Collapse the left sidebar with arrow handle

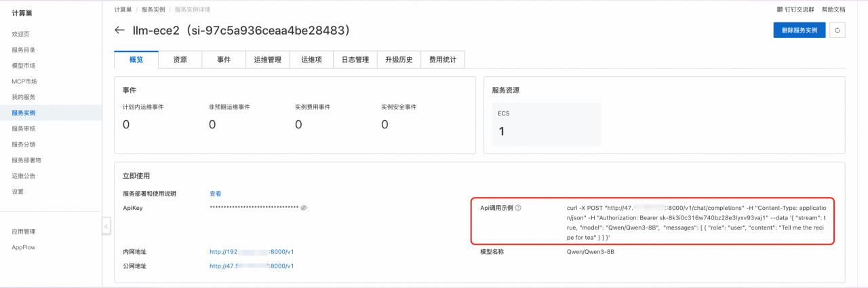coord(106,226)
